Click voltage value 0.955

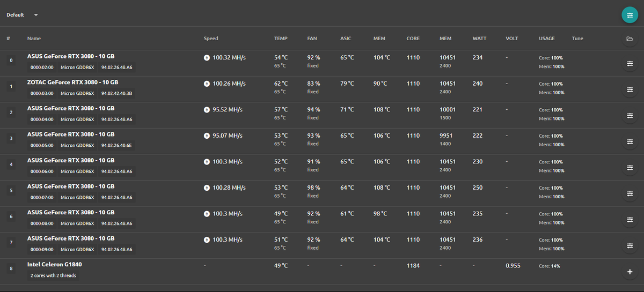pyautogui.click(x=513, y=265)
